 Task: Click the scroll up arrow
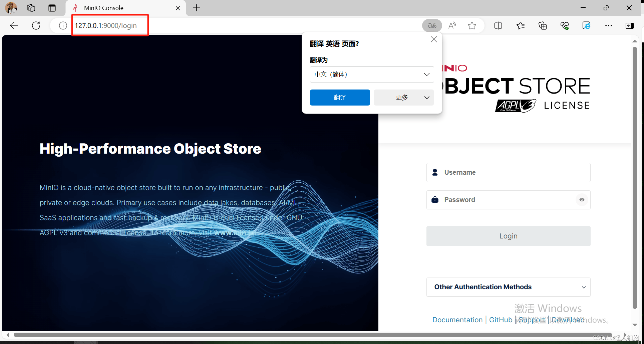pos(635,41)
